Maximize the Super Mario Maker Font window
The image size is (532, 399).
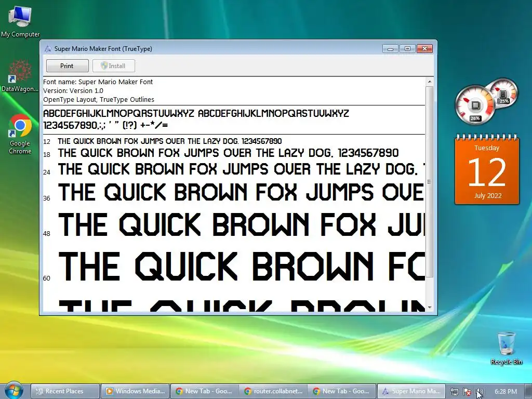(407, 49)
